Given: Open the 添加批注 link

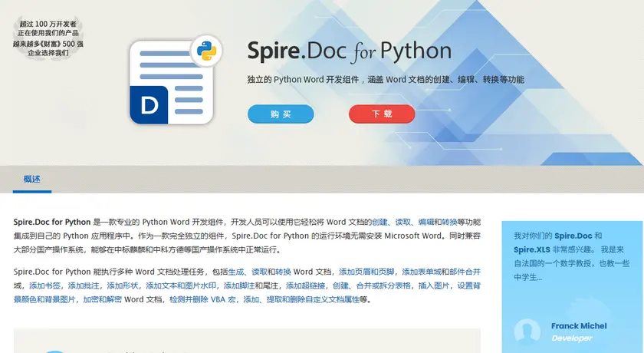Looking at the screenshot, I should click(x=84, y=285).
